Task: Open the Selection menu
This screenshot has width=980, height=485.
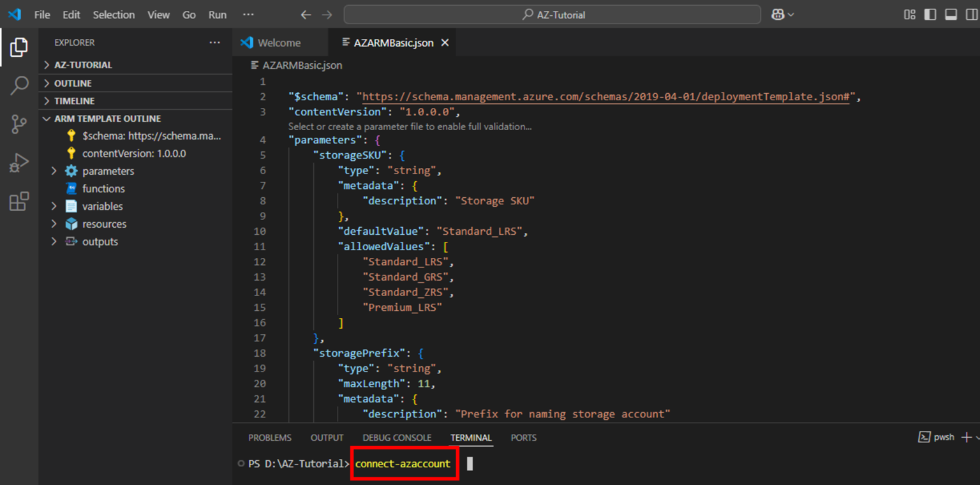Action: [114, 15]
